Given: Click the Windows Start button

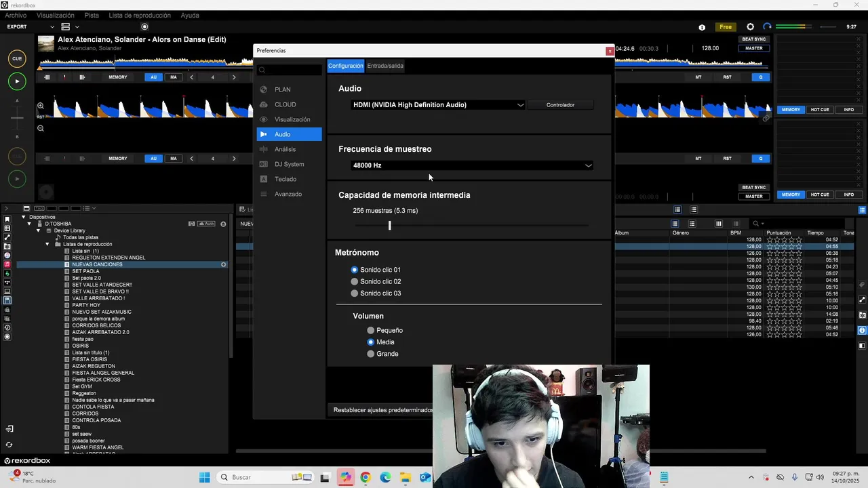Looking at the screenshot, I should pos(205,477).
